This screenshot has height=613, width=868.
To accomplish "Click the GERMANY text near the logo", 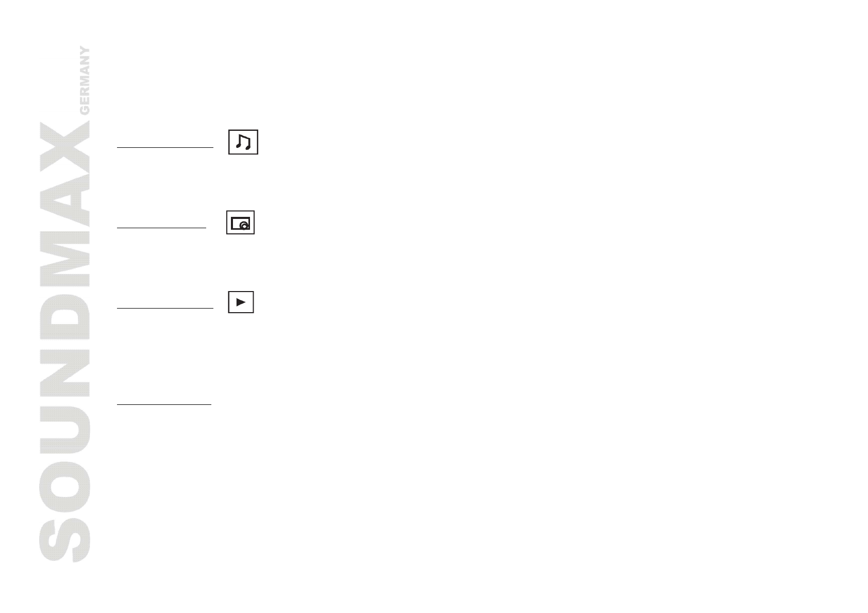I will coord(85,80).
